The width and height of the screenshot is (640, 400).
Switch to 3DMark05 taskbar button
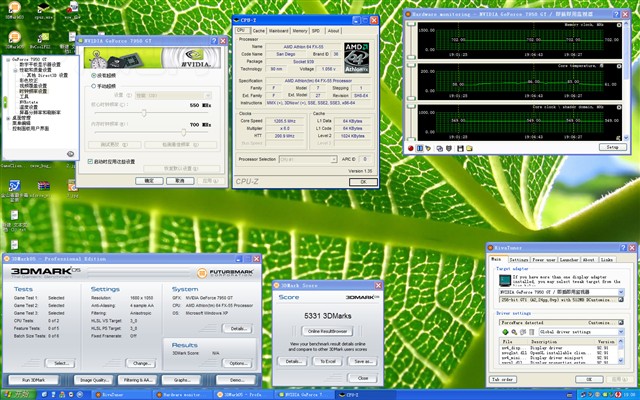(x=243, y=395)
